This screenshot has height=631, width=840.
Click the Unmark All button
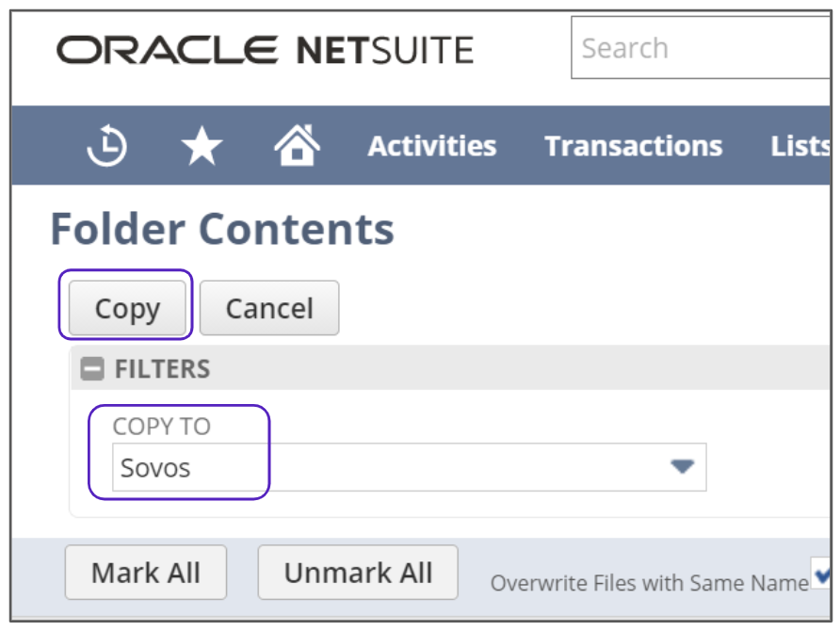[x=358, y=573]
